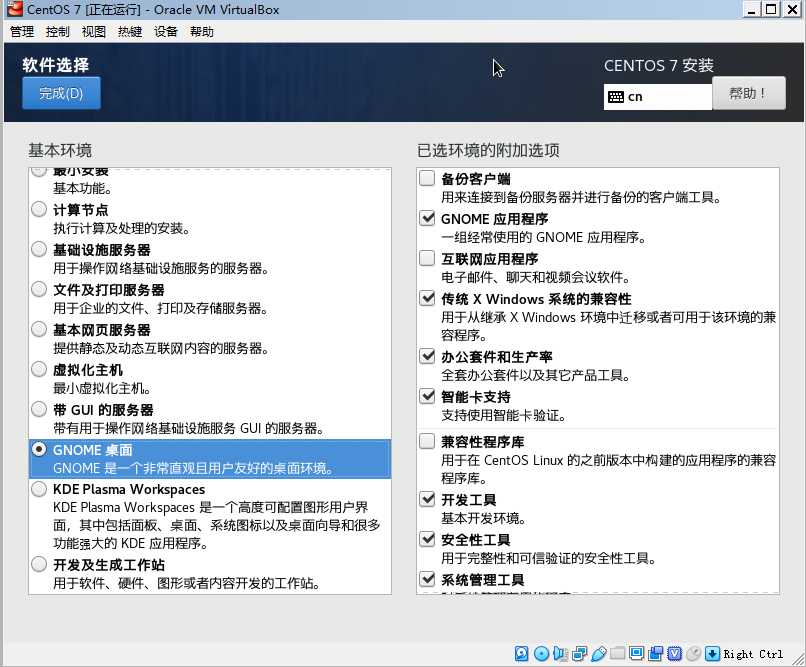Open the 管理 menu
This screenshot has height=667, width=806.
pos(22,32)
